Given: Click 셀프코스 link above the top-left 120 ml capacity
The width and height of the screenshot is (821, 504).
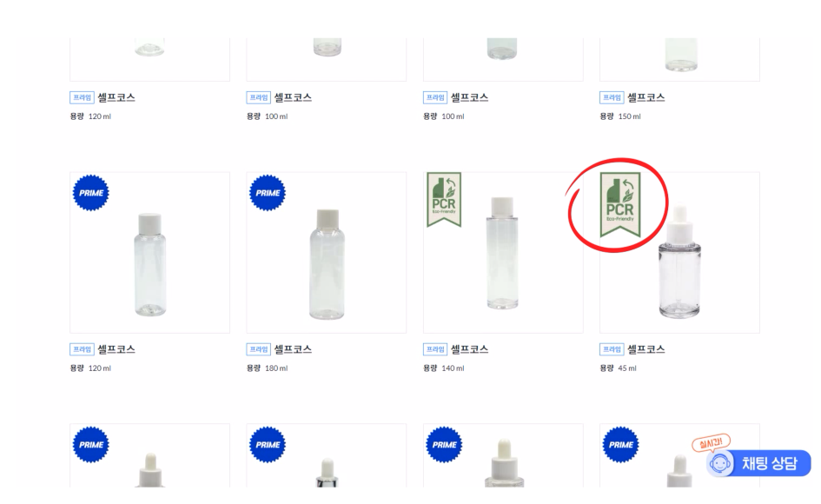Looking at the screenshot, I should [x=116, y=97].
